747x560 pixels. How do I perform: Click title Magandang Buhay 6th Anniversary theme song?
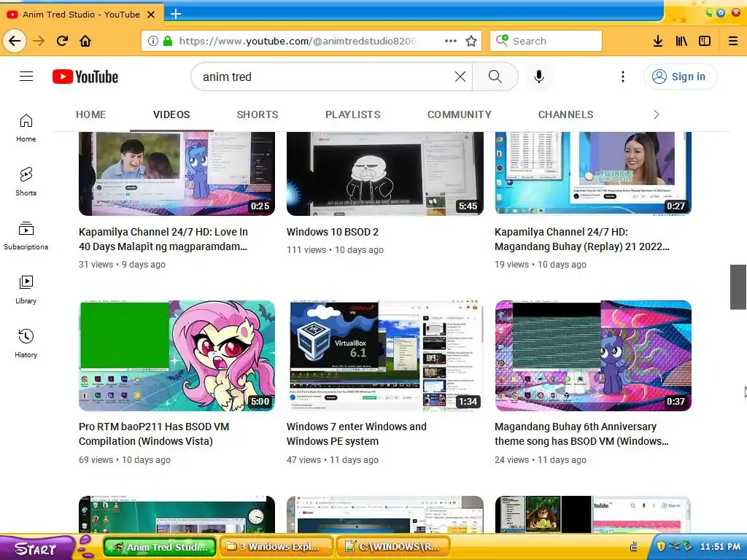point(581,434)
